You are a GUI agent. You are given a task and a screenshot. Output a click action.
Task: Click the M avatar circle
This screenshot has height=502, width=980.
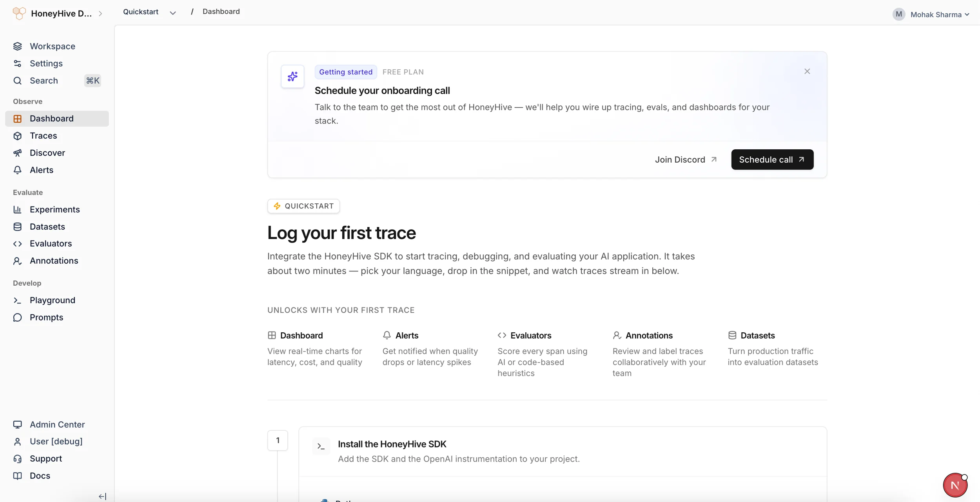click(898, 14)
